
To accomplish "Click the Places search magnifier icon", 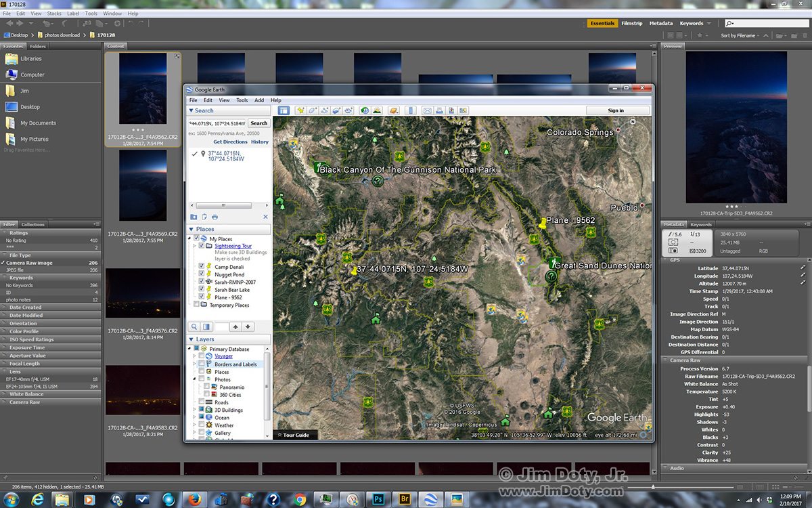I will pos(194,326).
